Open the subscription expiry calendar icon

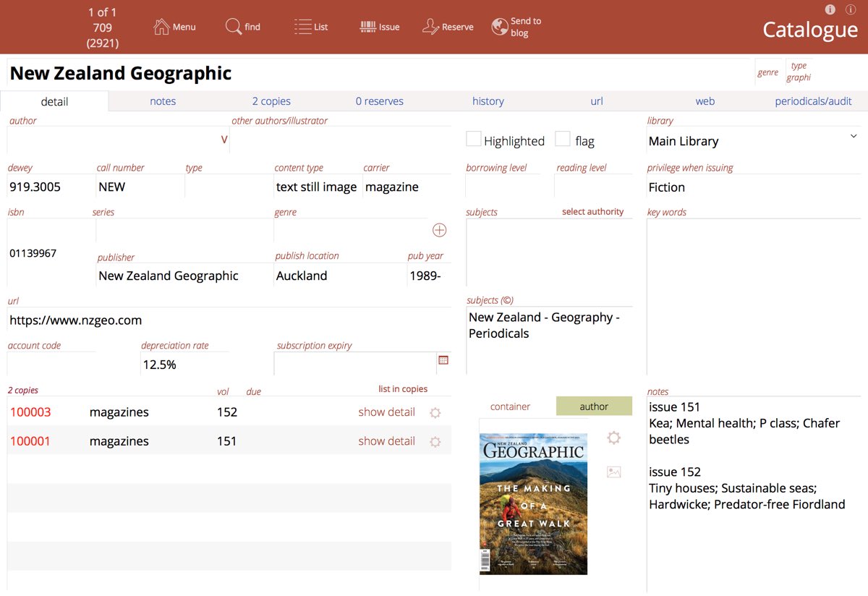[443, 359]
